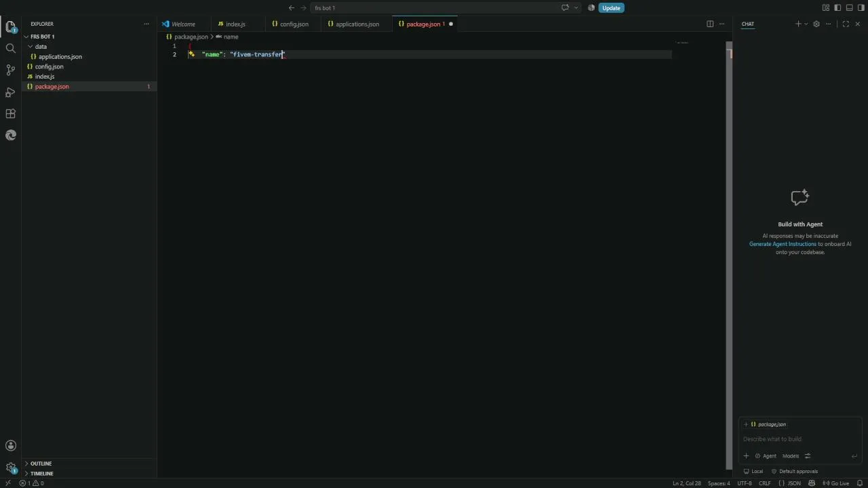Open the Source Control view
The height and width of the screenshot is (488, 868).
tap(10, 70)
